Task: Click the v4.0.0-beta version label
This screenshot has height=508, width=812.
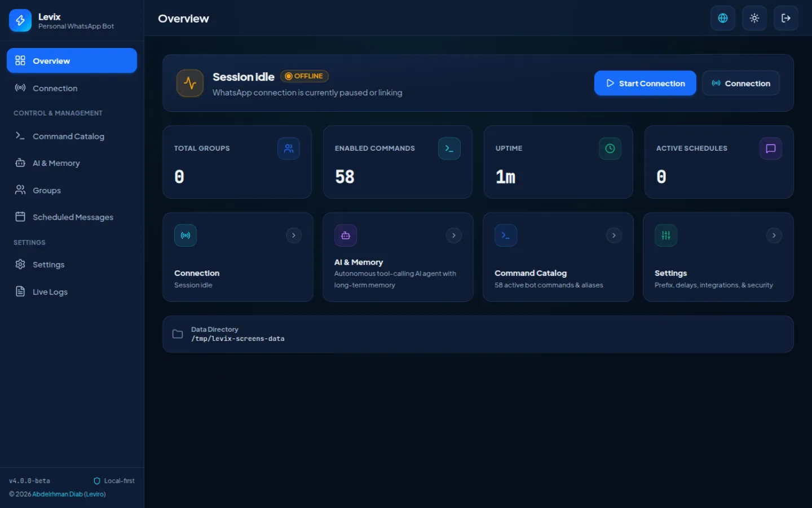Action: click(x=29, y=481)
